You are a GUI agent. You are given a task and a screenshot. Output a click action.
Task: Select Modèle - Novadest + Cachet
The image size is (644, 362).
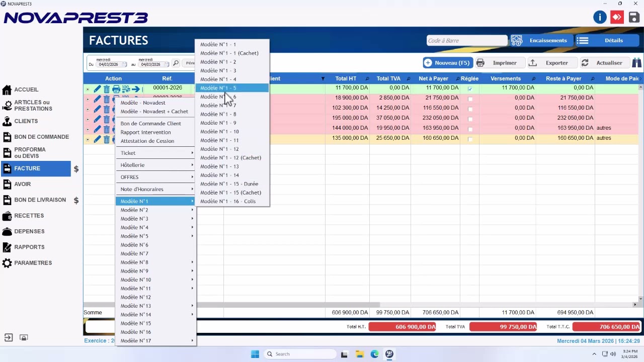pos(154,112)
